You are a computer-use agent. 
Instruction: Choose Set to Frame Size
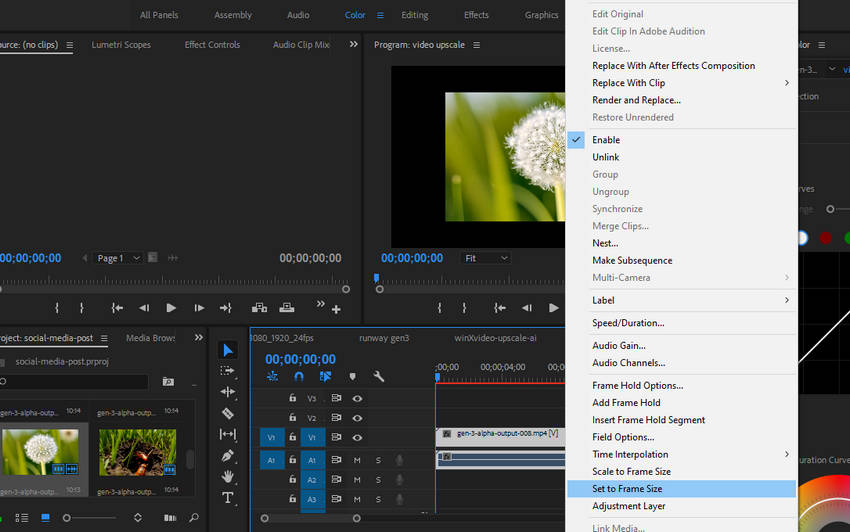point(681,489)
